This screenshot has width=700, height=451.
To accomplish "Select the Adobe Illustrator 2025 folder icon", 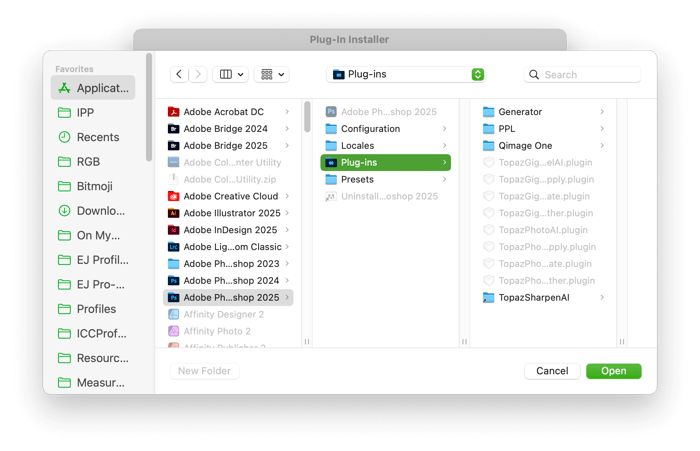I will (173, 213).
